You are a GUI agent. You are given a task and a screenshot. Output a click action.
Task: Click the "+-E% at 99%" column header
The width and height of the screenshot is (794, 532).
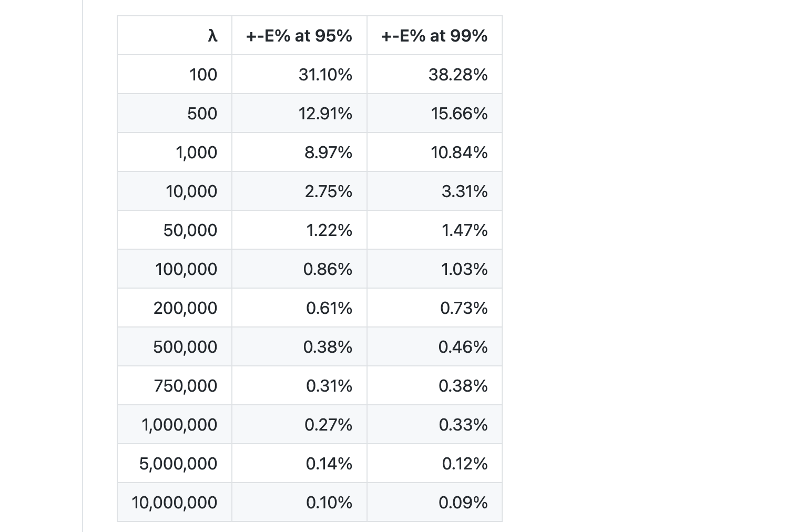click(434, 36)
